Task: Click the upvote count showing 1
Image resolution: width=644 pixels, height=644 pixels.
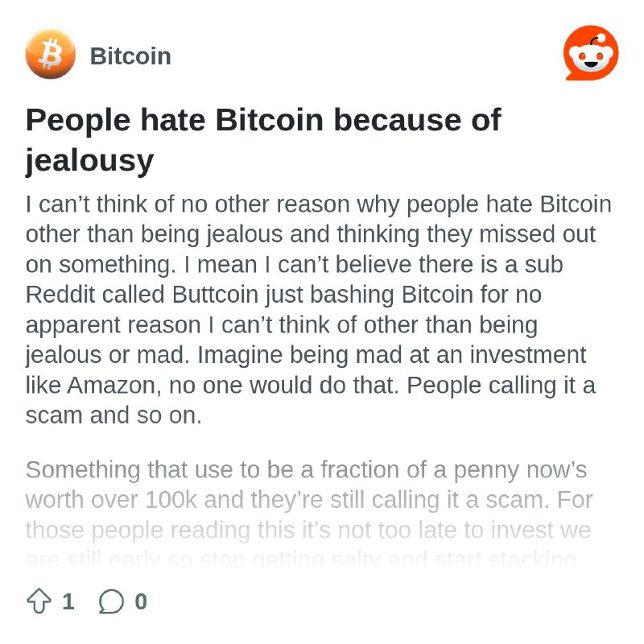Action: [x=68, y=601]
